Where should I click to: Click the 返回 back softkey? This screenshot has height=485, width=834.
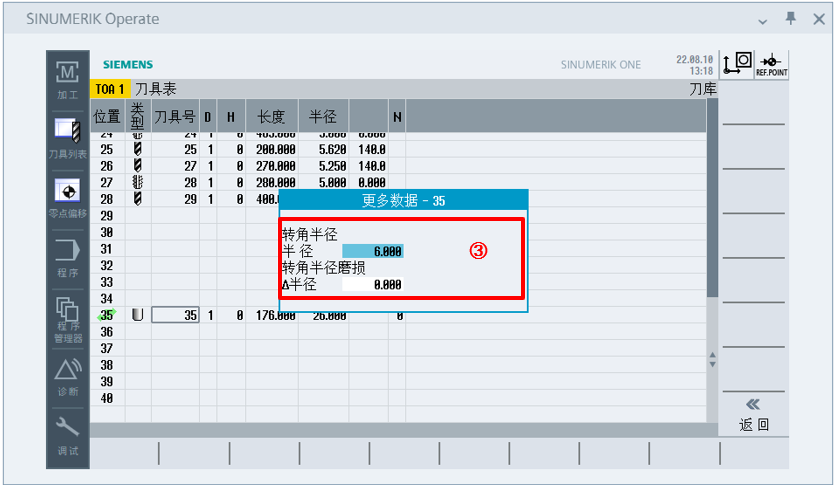[x=754, y=415]
